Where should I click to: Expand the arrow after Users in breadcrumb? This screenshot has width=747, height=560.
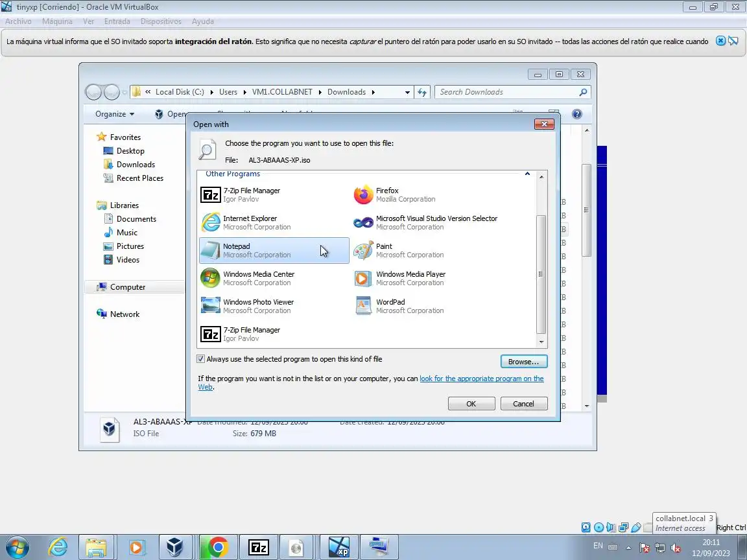pyautogui.click(x=245, y=93)
